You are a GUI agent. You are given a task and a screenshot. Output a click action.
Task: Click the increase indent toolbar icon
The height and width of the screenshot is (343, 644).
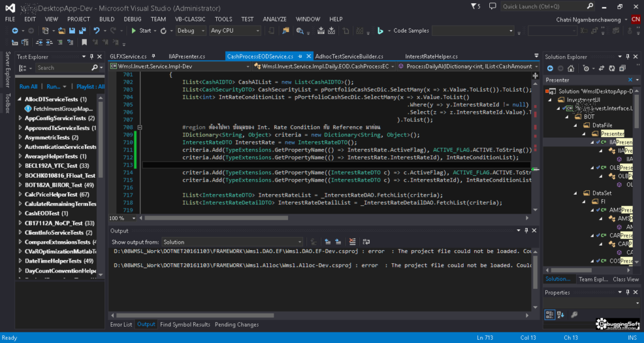click(49, 42)
